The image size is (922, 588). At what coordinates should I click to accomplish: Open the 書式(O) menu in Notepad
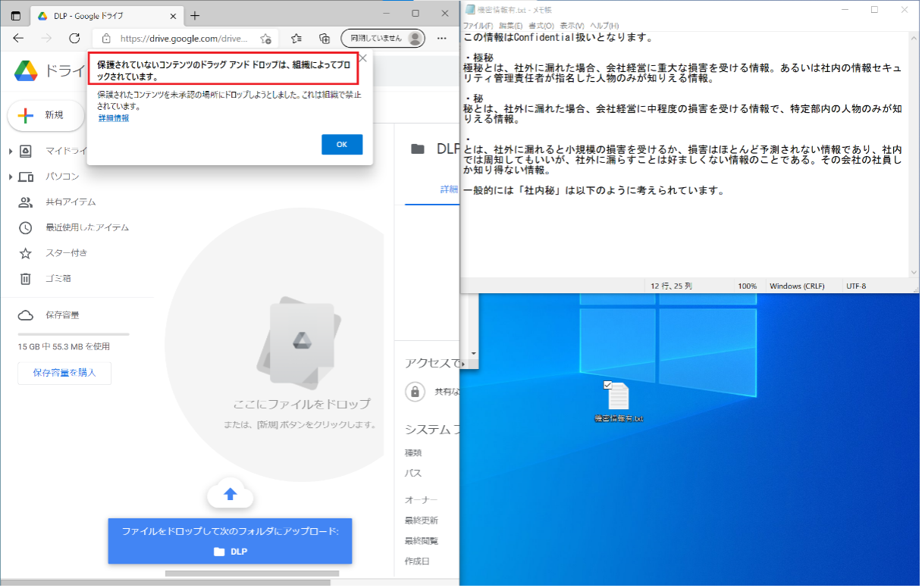coord(541,26)
